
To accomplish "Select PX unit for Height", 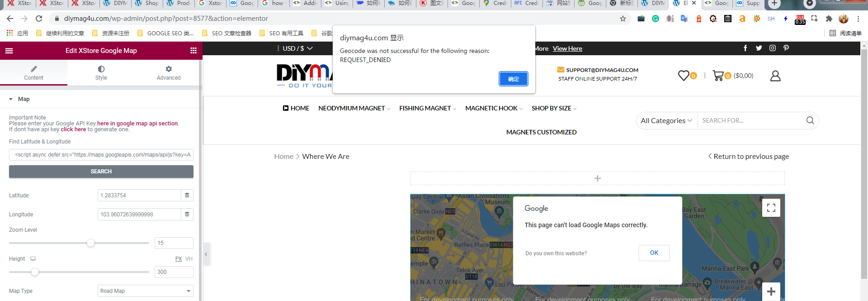I will click(x=179, y=259).
